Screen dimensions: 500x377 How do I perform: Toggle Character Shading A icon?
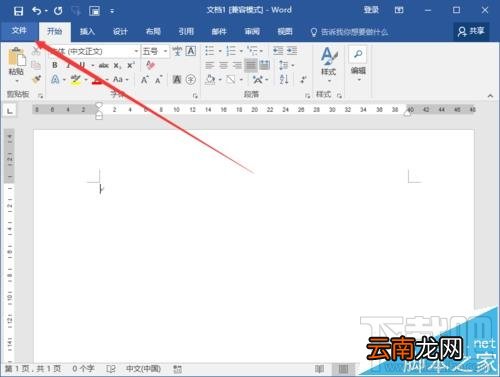coord(177,80)
